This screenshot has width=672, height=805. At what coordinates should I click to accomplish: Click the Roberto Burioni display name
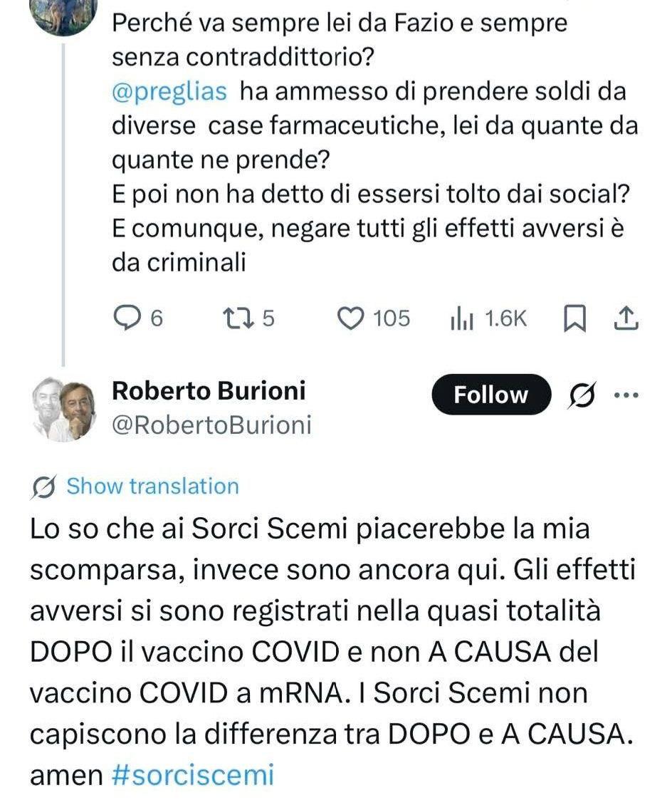pos(209,391)
